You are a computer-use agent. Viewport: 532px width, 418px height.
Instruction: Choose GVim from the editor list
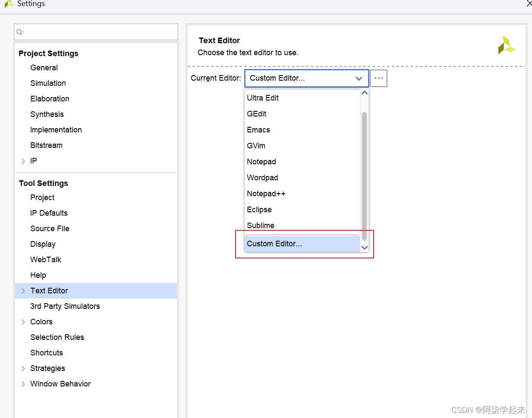(x=302, y=146)
